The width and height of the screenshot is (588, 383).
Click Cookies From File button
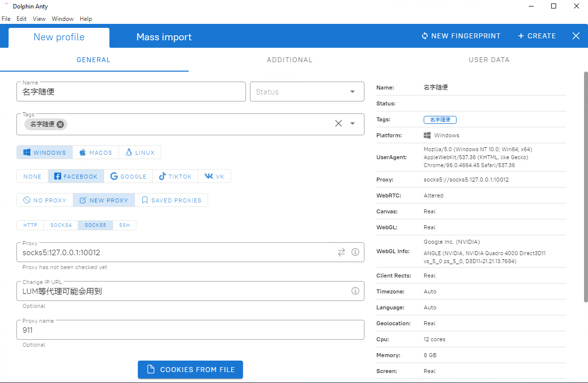190,370
